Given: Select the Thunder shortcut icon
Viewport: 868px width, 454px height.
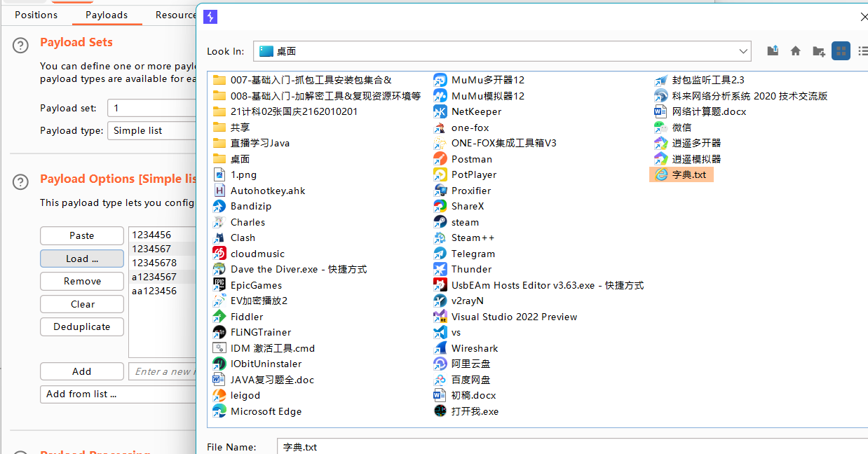Looking at the screenshot, I should (440, 269).
